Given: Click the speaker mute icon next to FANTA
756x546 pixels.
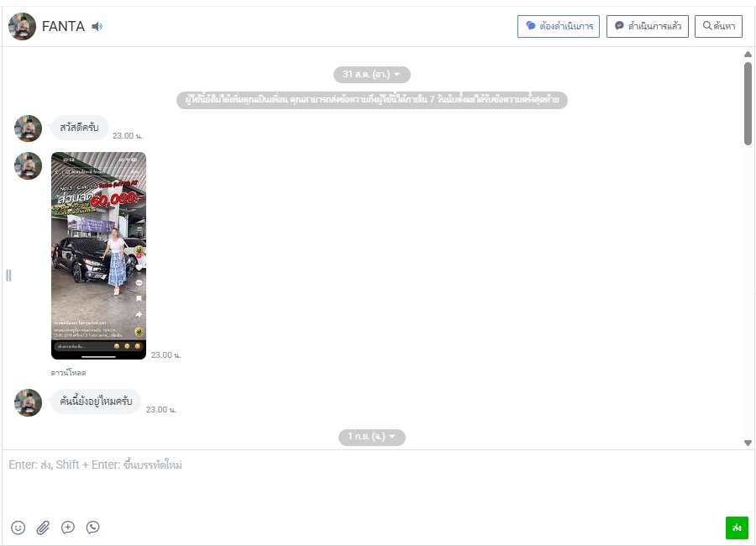Looking at the screenshot, I should tap(97, 27).
